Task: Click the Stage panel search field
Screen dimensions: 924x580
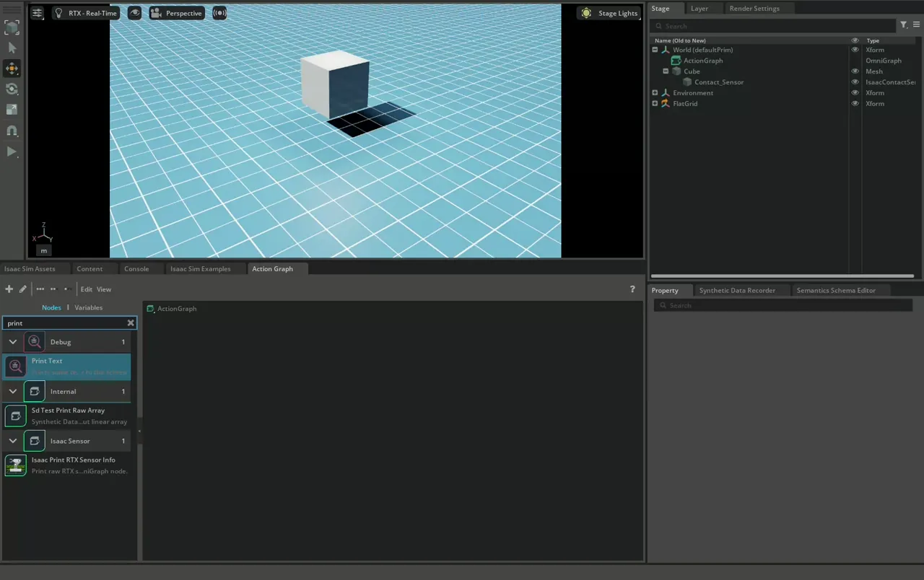Action: coord(772,26)
